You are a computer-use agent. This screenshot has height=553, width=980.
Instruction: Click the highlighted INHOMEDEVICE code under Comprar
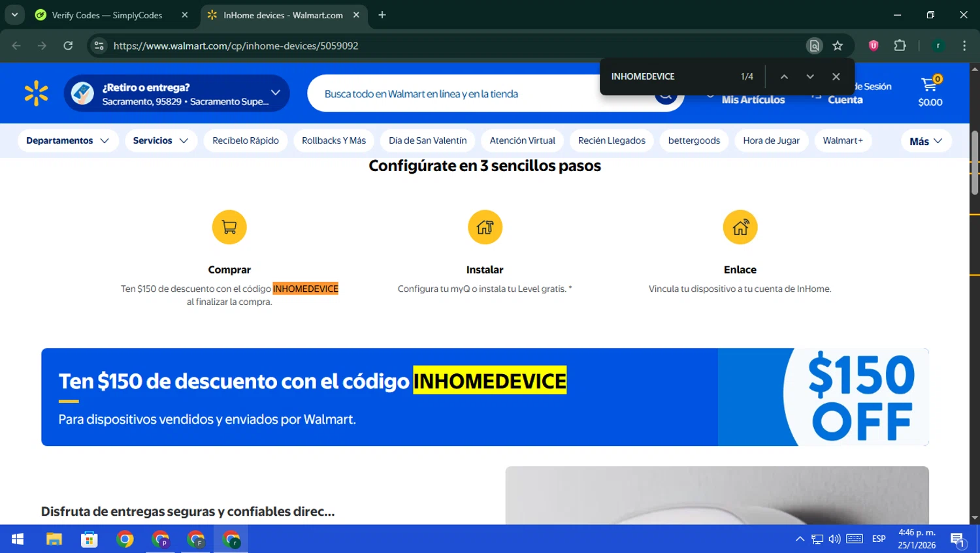[306, 289]
